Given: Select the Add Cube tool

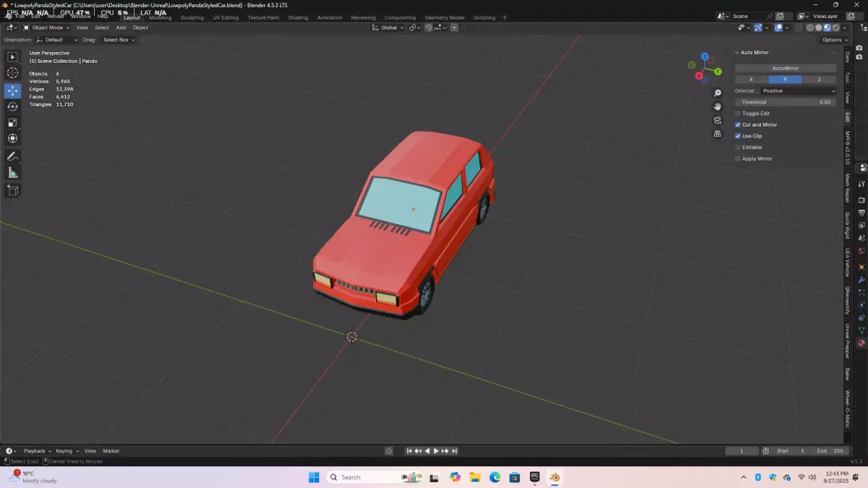Looking at the screenshot, I should (12, 190).
